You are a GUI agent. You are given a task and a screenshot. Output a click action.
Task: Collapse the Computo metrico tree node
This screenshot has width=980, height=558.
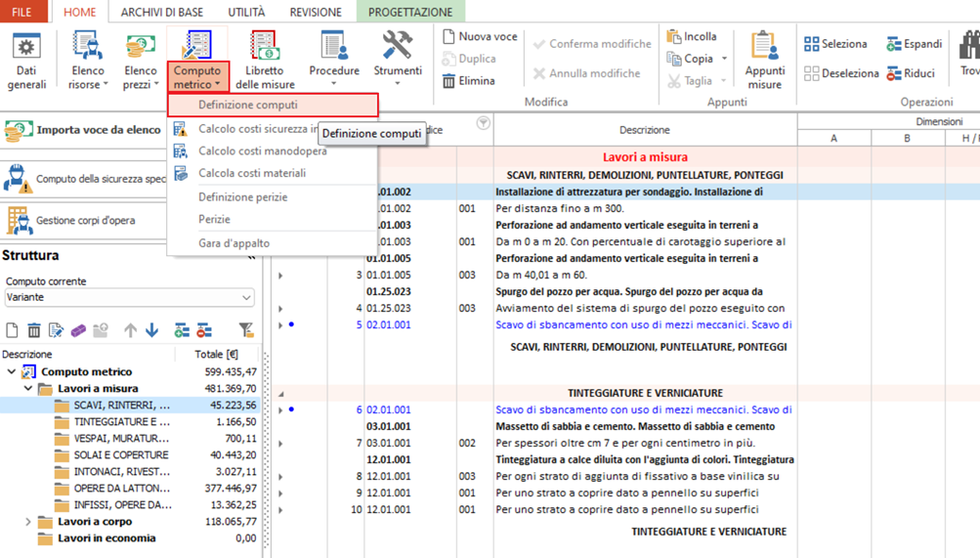click(12, 371)
